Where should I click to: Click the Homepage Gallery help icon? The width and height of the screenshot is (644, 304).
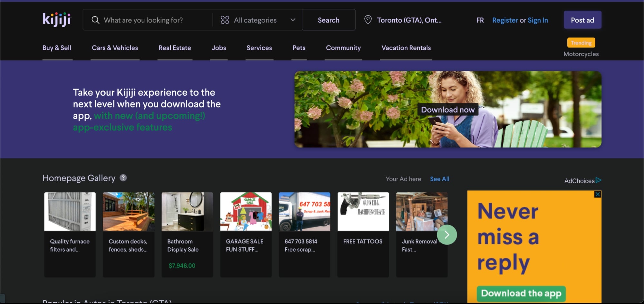tap(123, 178)
